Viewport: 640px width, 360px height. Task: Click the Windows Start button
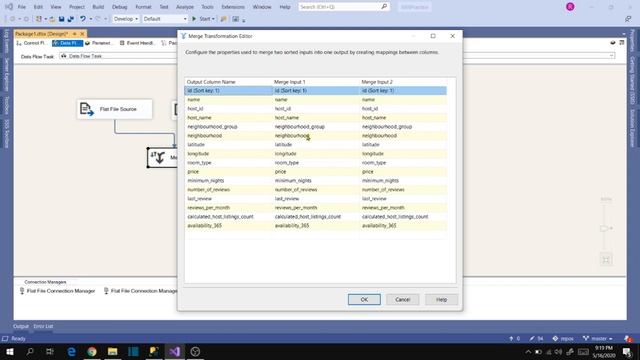[x=9, y=351]
